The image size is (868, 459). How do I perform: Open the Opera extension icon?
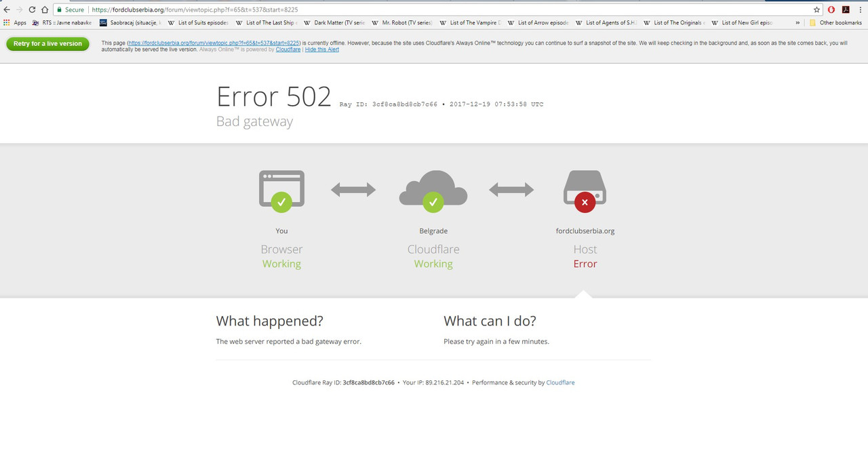[x=831, y=10]
